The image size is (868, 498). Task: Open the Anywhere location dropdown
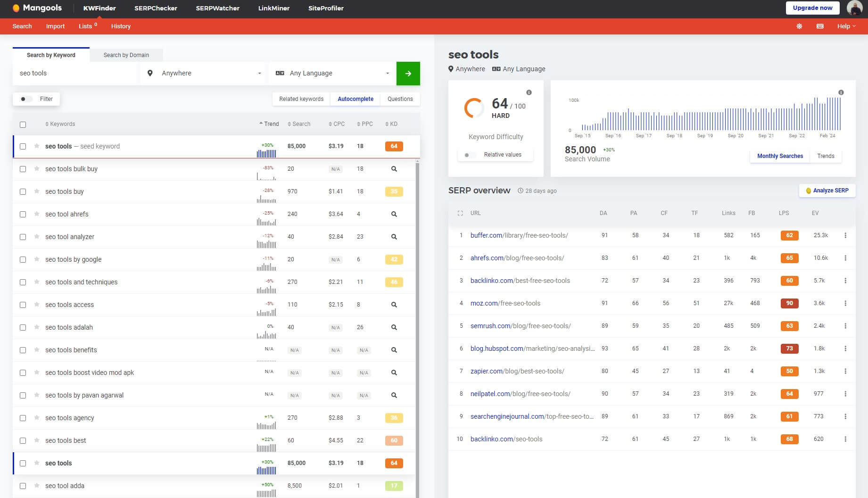(x=204, y=74)
